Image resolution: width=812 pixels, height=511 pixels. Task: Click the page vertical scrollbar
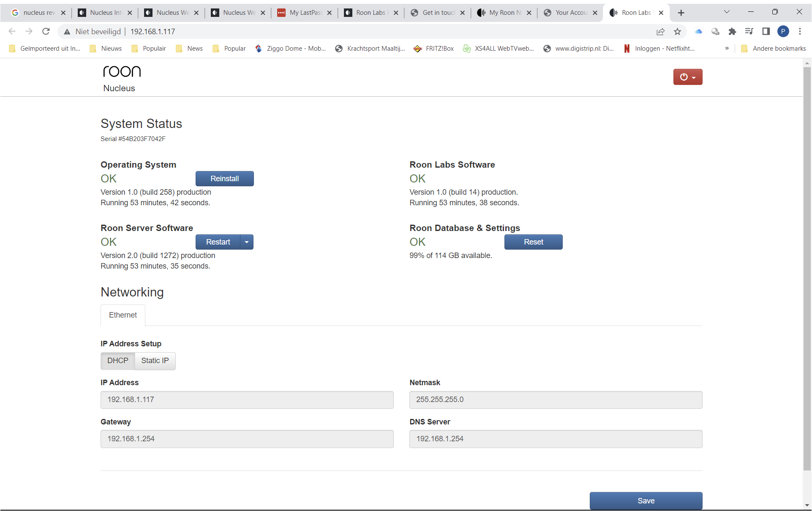coord(807,268)
